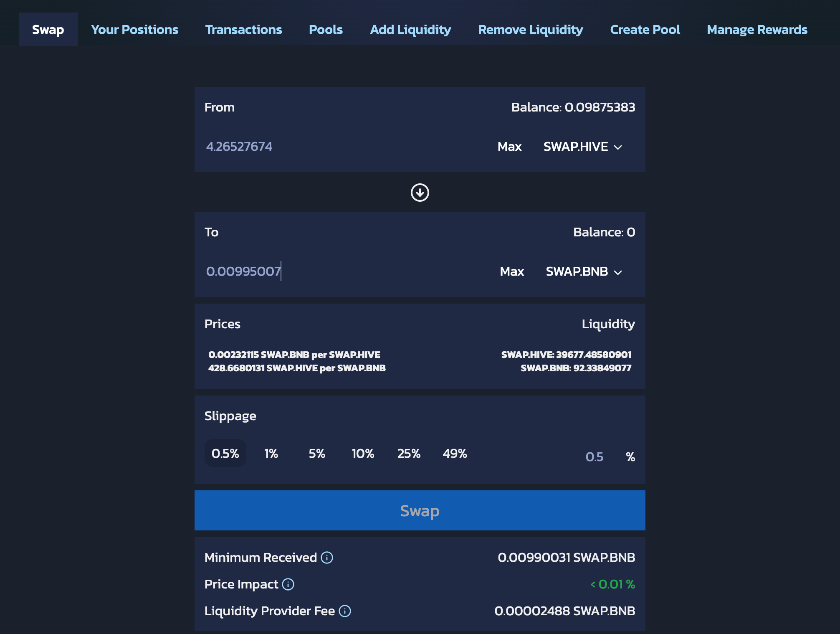Click the fee value 0.00002488 SWAP.BNB
This screenshot has height=634, width=840.
(564, 611)
